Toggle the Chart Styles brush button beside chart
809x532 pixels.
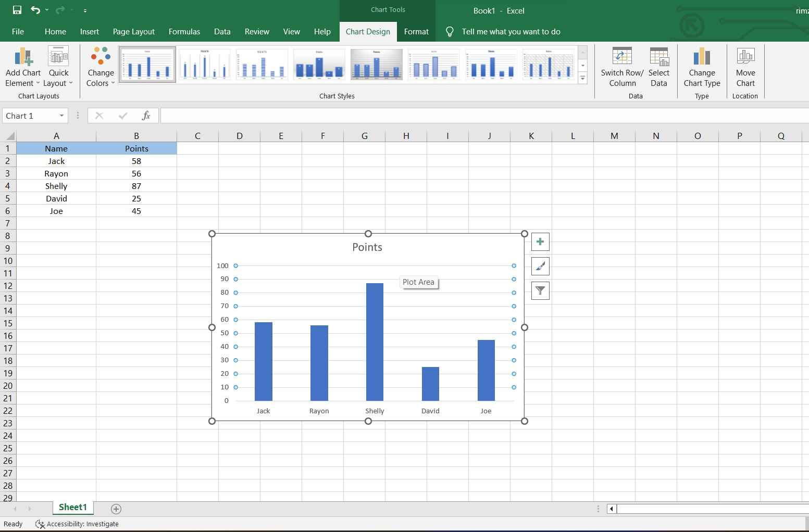(540, 266)
